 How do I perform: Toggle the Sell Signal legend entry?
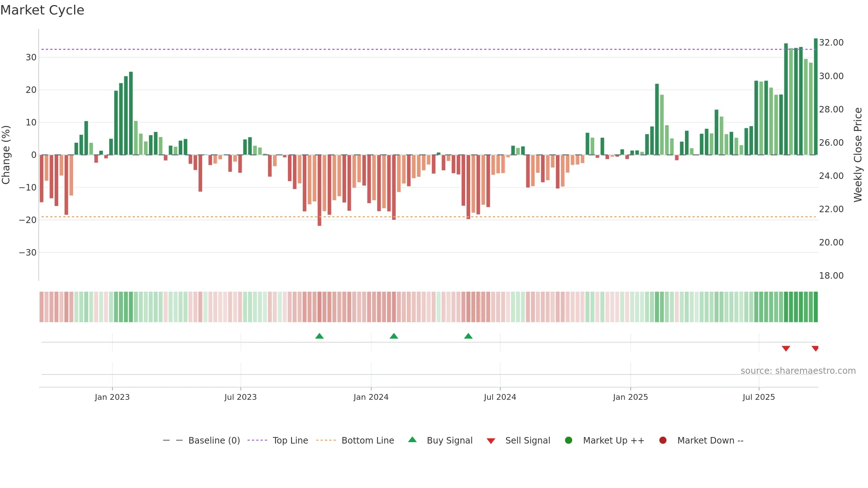pos(518,440)
